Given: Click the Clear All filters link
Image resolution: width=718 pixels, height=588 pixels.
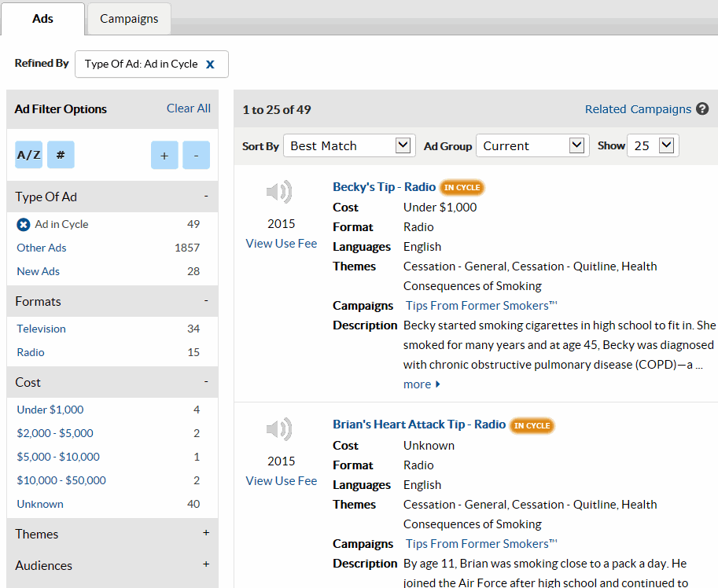Looking at the screenshot, I should coord(189,108).
